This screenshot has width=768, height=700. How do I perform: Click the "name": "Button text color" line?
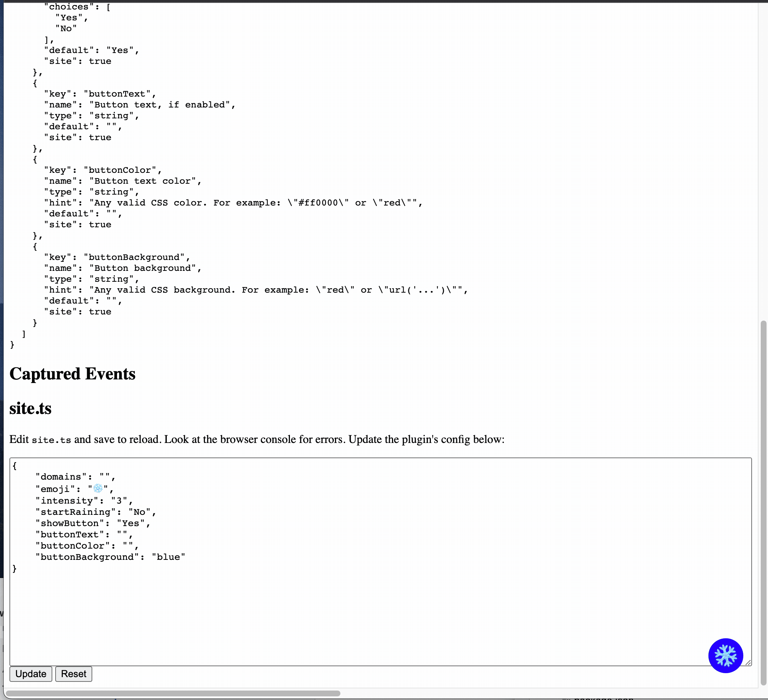click(123, 181)
